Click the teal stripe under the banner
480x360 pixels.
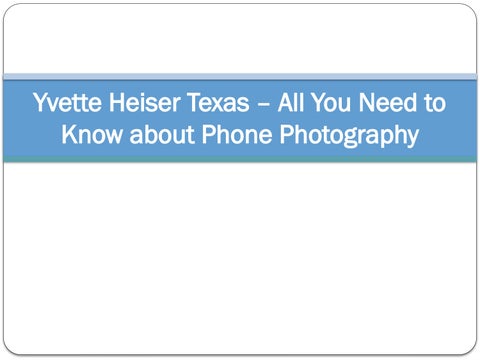coord(240,159)
